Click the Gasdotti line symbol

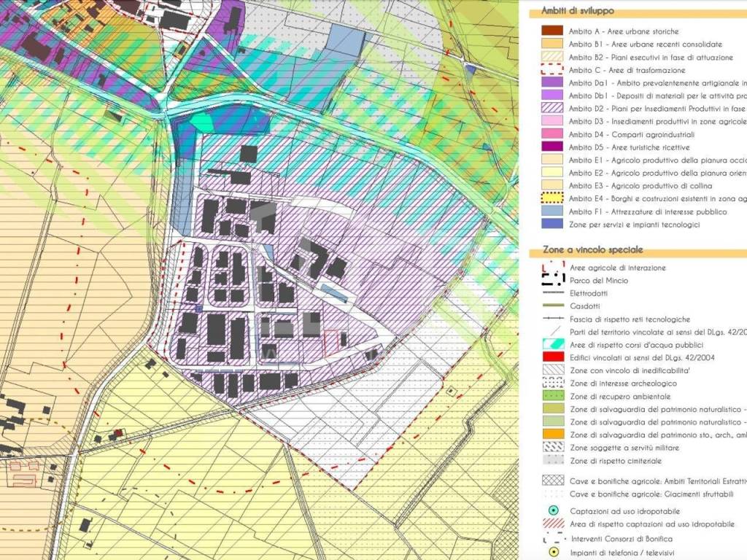[552, 306]
